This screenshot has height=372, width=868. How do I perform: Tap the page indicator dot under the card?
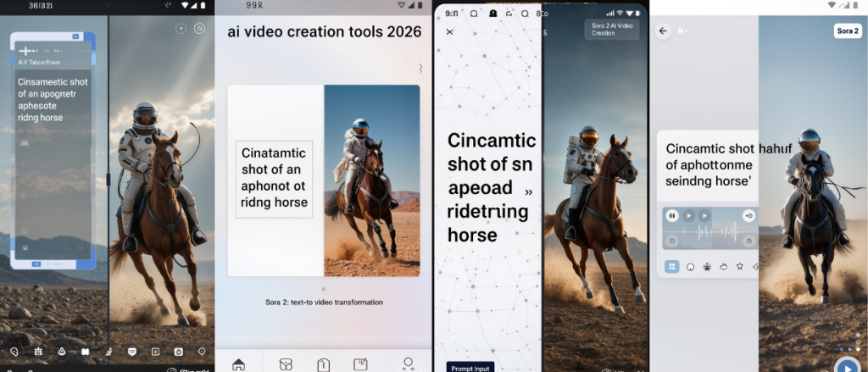tap(323, 289)
